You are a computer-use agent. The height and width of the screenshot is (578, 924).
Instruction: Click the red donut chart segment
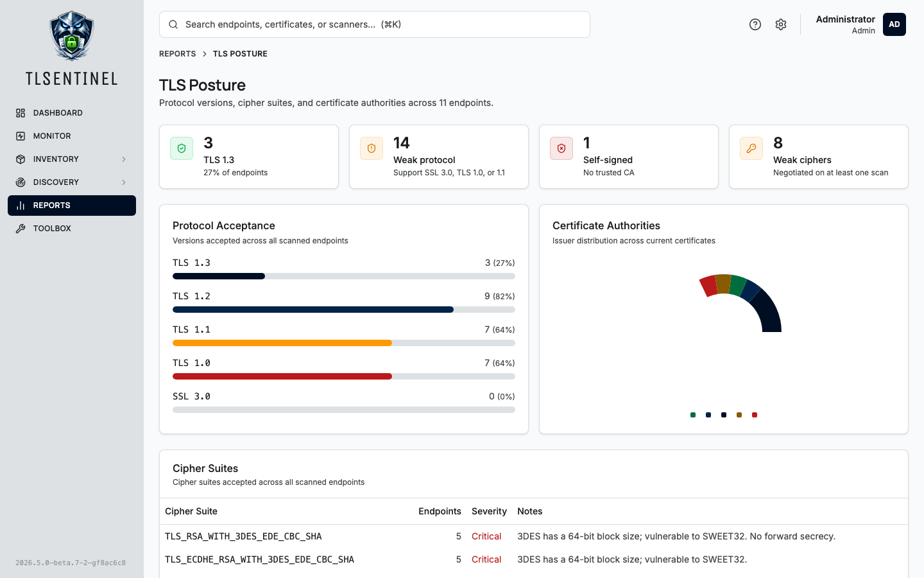[x=708, y=286]
